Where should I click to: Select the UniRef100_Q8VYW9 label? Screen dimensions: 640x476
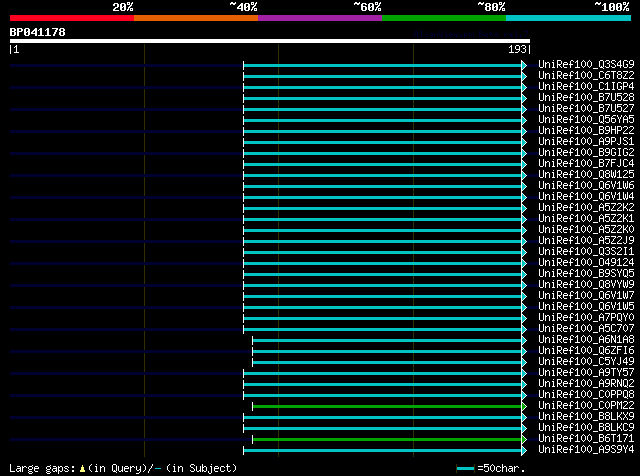(x=586, y=285)
